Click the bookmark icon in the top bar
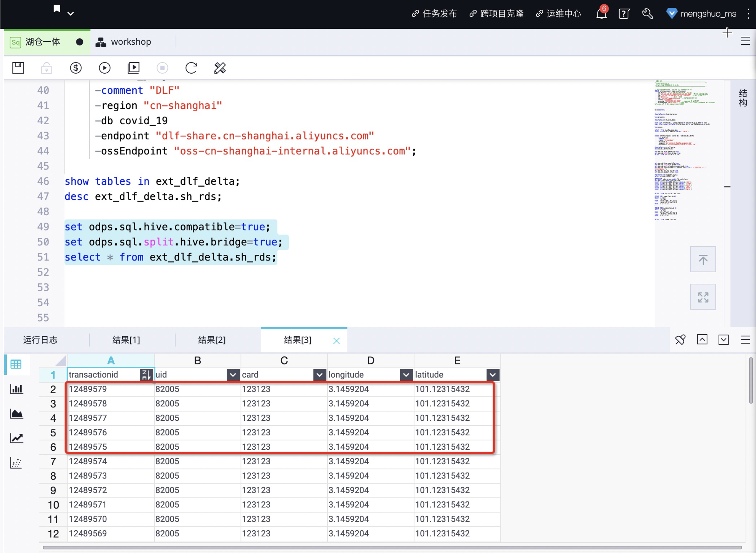The height and width of the screenshot is (553, 756). [x=57, y=9]
